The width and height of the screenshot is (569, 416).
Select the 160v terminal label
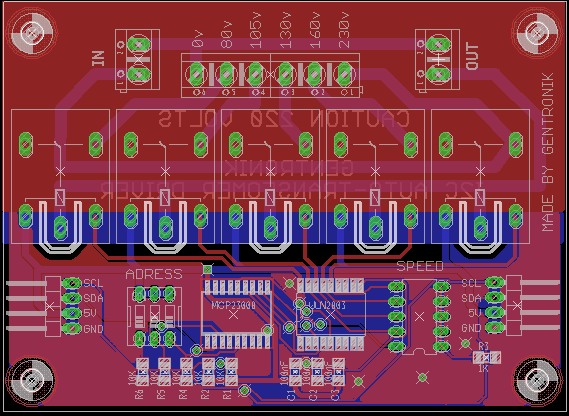(315, 30)
